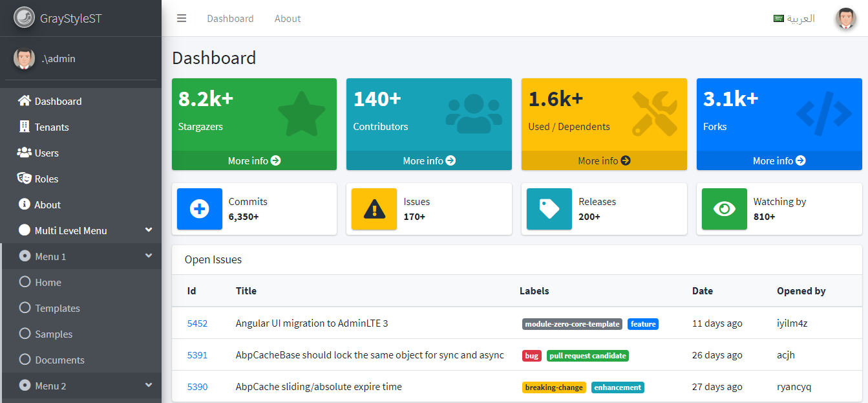Screen dimensions: 868x403
Task: Expand the Menu 2 submenu
Action: click(x=148, y=386)
